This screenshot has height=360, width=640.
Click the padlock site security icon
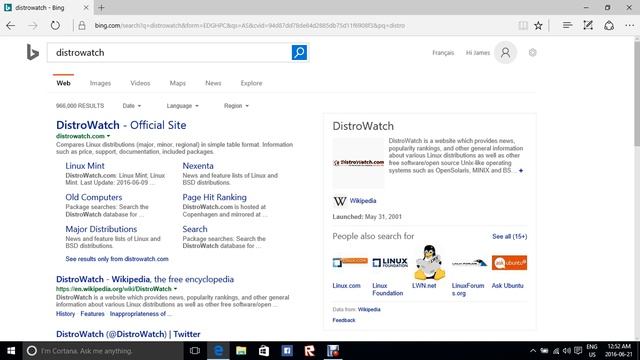click(x=82, y=25)
